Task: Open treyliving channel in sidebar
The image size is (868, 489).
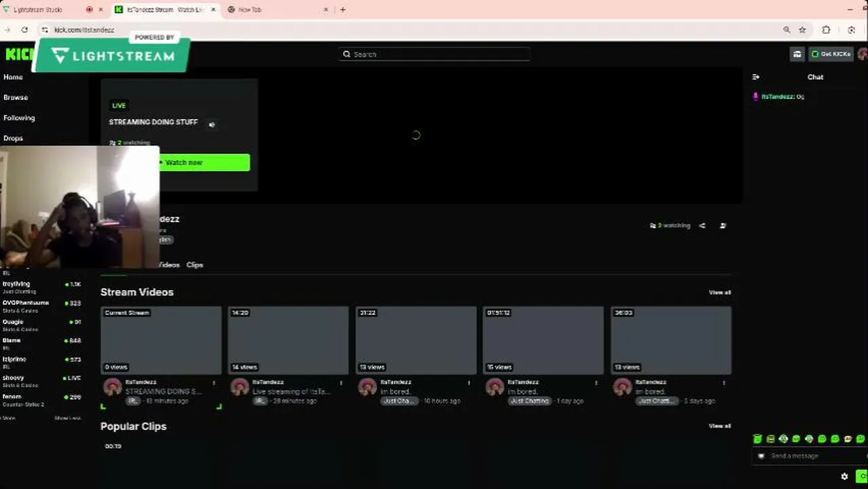Action: tap(41, 287)
